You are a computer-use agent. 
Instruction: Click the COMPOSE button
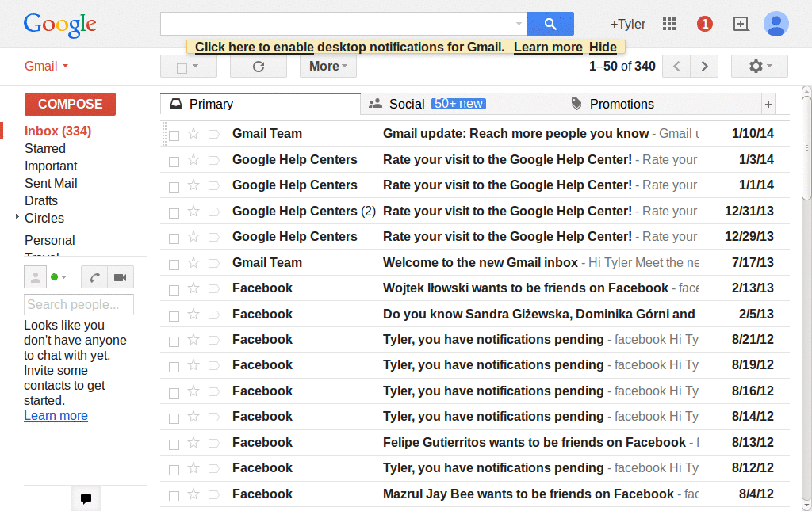pyautogui.click(x=70, y=104)
